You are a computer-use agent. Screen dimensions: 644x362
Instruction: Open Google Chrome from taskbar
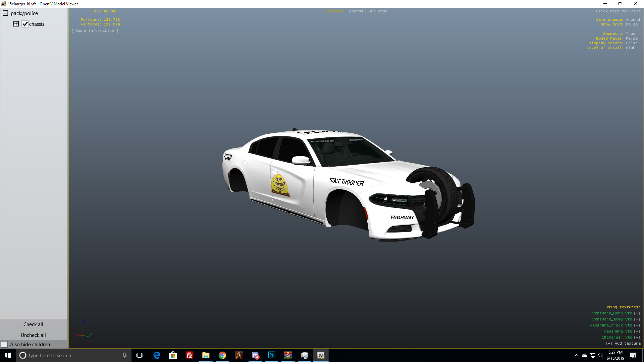coord(222,355)
